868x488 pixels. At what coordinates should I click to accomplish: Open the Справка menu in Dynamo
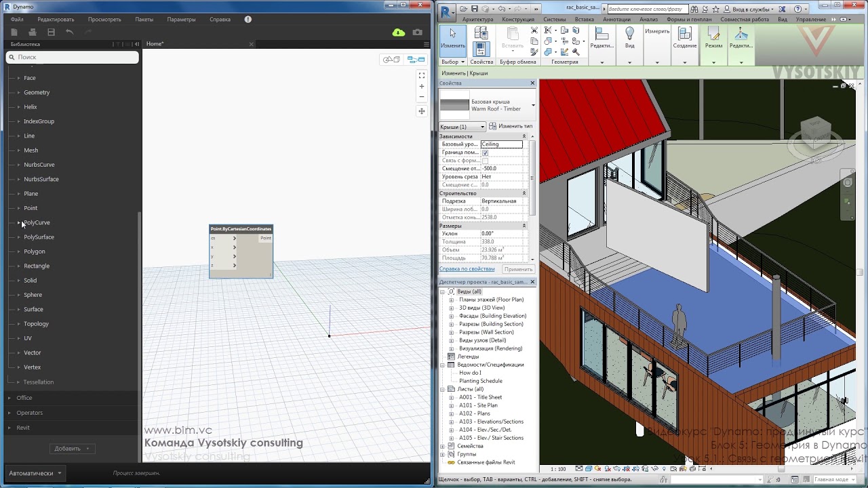click(x=220, y=19)
